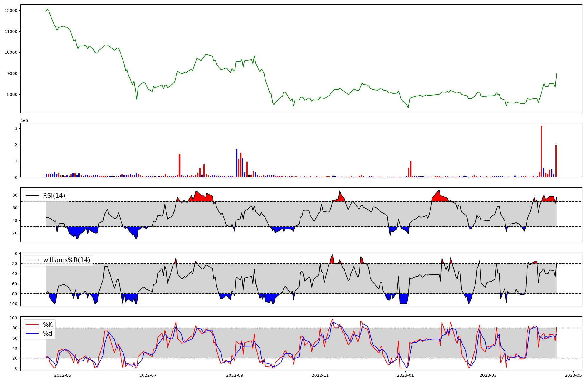588x382 pixels.
Task: Click the 2022-07 date tick label
Action: tap(148, 375)
